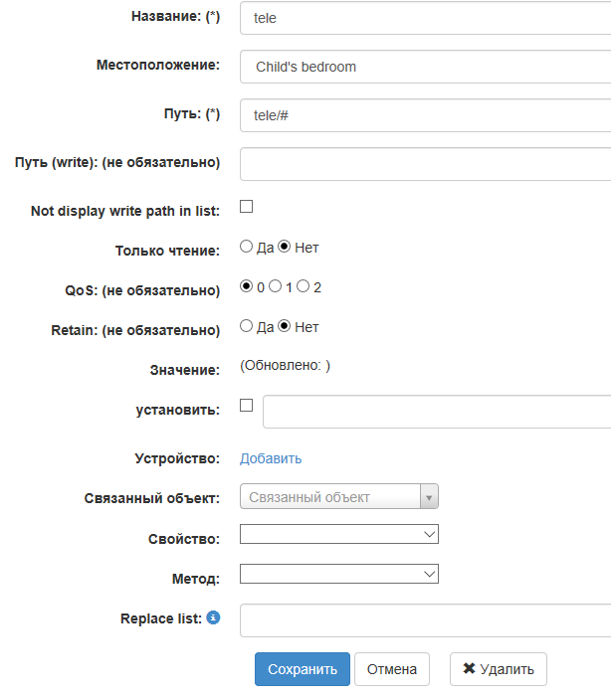
Task: Tick the установить checkbox
Action: [x=247, y=406]
